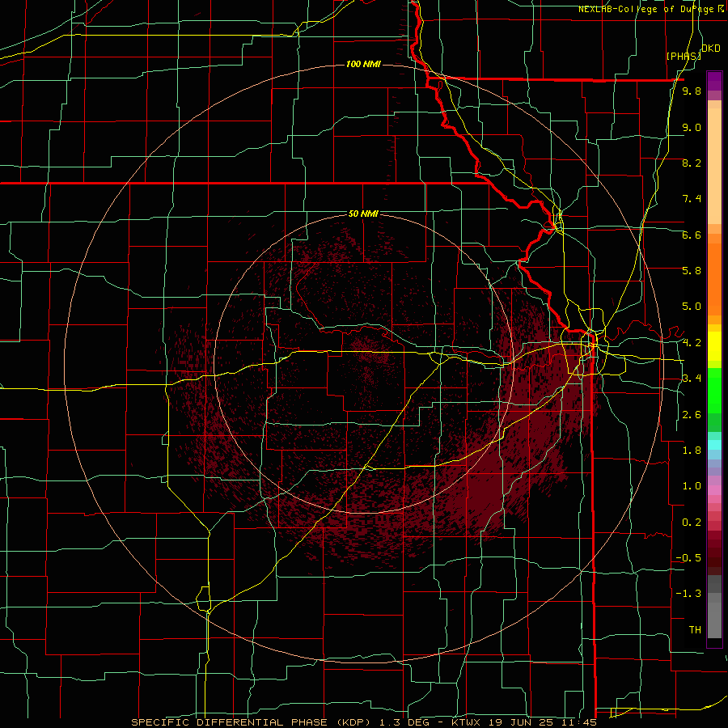Click the OKD label at top right
728x728 pixels.
click(711, 49)
